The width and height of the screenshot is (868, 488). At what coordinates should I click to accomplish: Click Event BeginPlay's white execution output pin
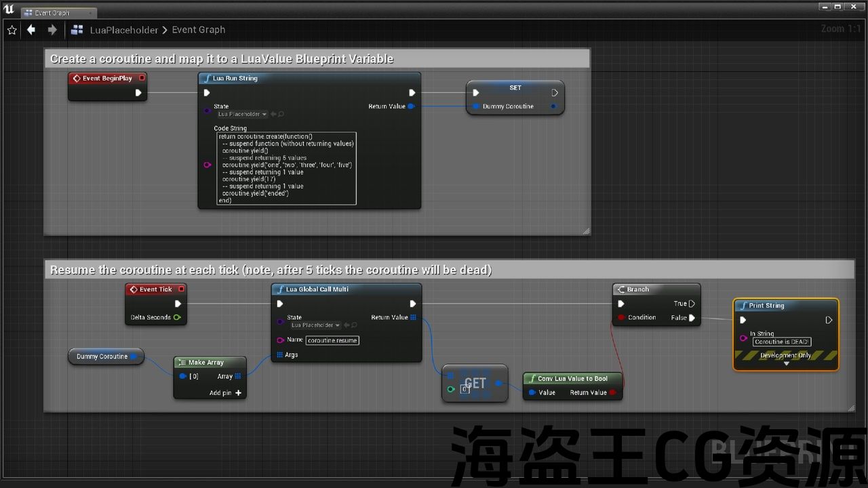coord(138,93)
